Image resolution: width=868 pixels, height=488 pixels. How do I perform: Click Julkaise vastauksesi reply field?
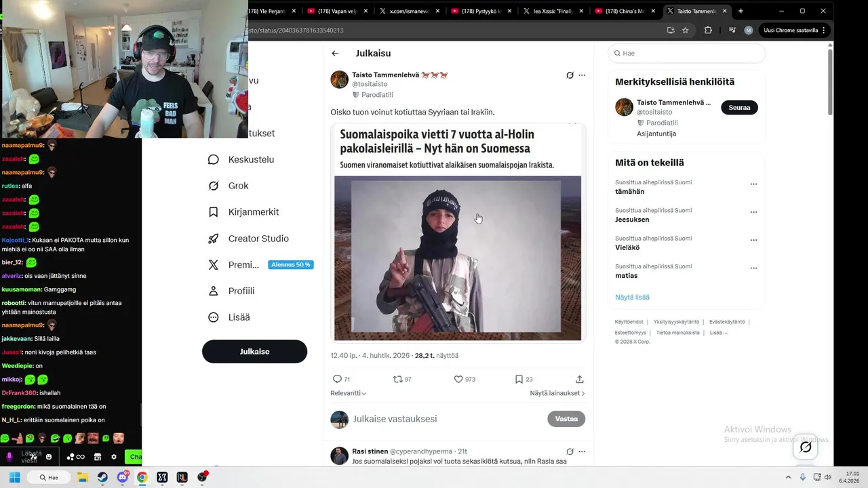[x=395, y=419]
